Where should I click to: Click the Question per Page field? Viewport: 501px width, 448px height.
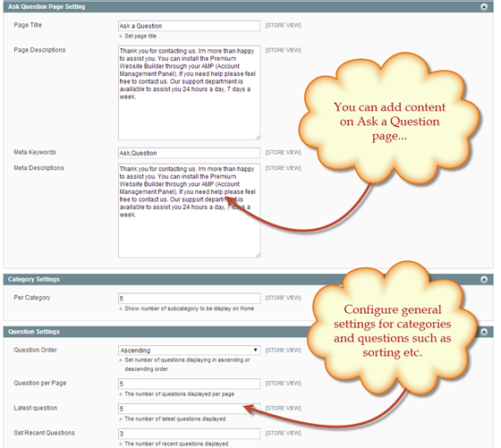point(189,384)
